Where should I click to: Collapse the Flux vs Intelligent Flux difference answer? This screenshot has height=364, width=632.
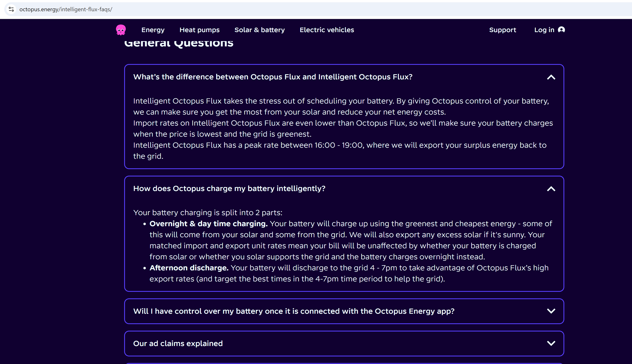coord(551,77)
